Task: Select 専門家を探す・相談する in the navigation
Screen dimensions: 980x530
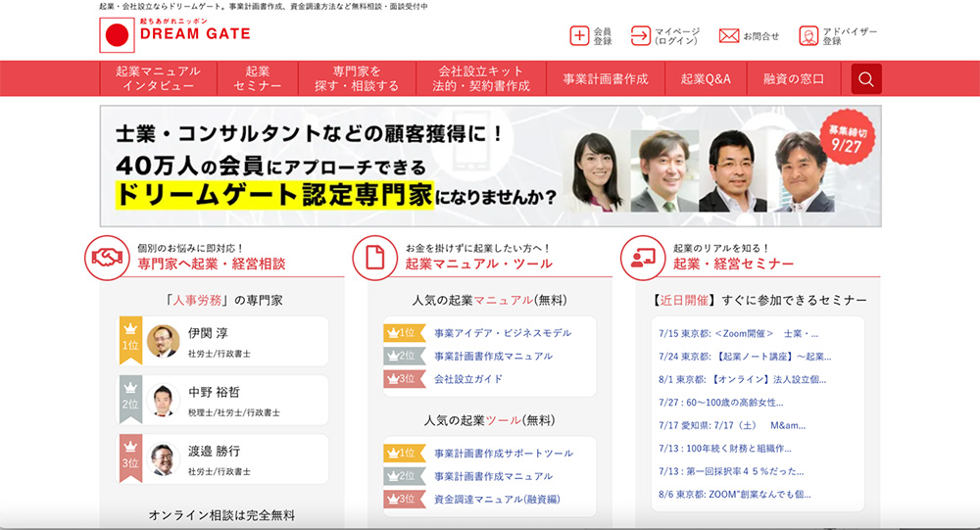Action: point(357,78)
